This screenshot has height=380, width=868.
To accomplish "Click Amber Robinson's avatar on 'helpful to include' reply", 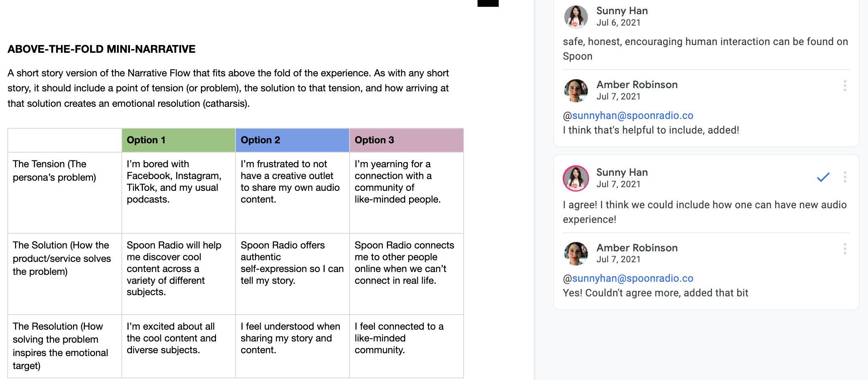I will coord(576,91).
